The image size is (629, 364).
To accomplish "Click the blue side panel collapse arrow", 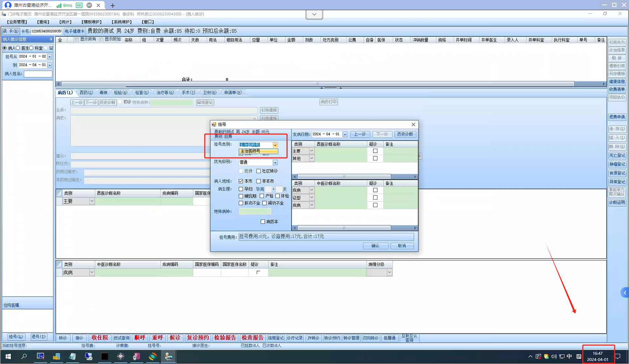I will 625,293.
